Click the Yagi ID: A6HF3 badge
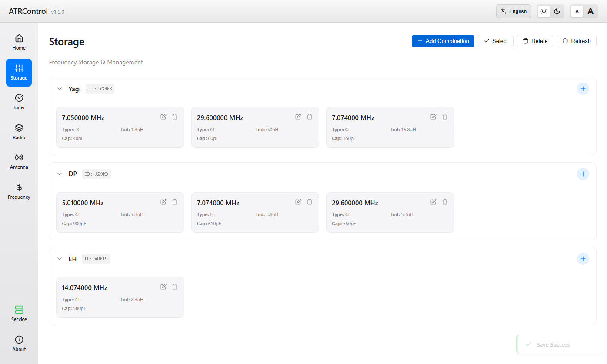This screenshot has height=364, width=607. coord(100,89)
